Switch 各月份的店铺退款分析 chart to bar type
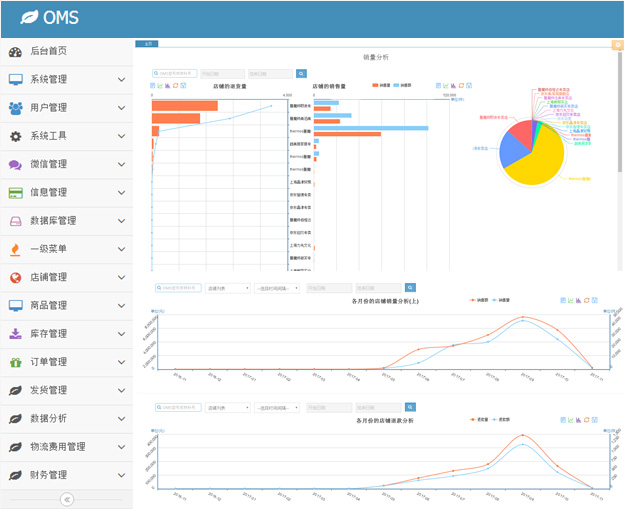 pyautogui.click(x=579, y=420)
